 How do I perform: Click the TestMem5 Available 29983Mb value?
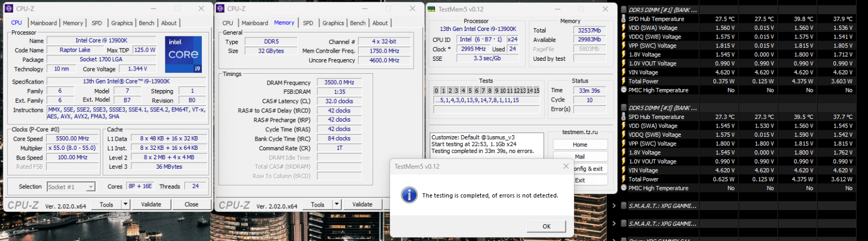tap(590, 40)
